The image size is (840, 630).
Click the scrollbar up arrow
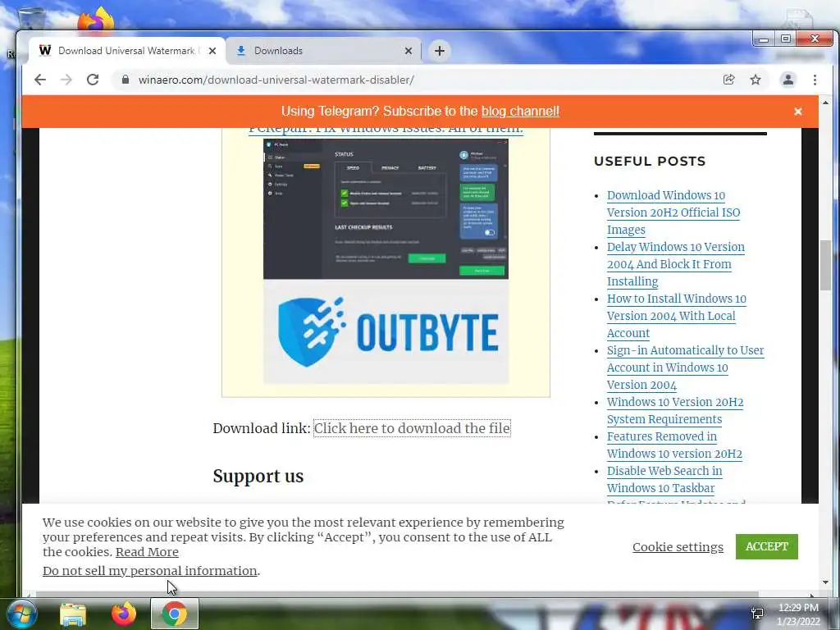[825, 103]
